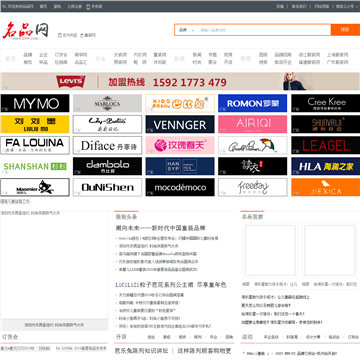Open the headline ending 尽享童年色
The width and height of the screenshot is (360, 360).
click(171, 285)
